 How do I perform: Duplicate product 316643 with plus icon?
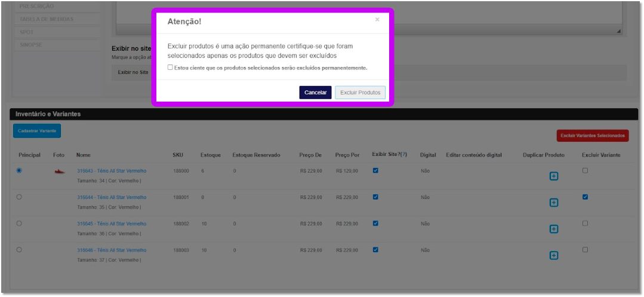[x=554, y=176]
